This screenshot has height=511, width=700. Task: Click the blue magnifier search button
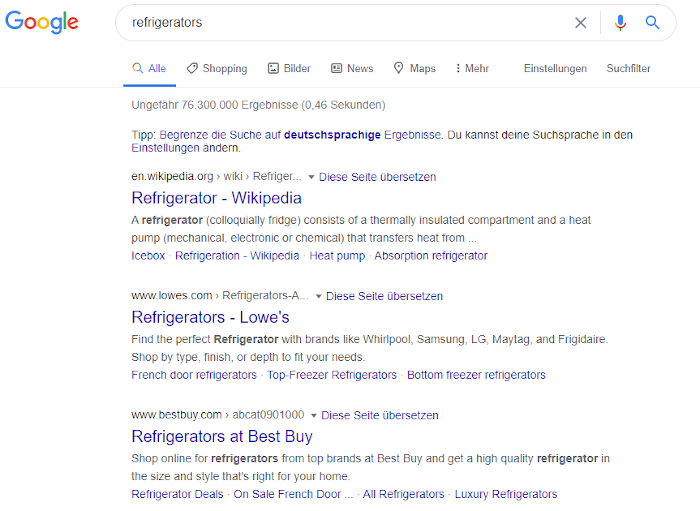(x=653, y=22)
